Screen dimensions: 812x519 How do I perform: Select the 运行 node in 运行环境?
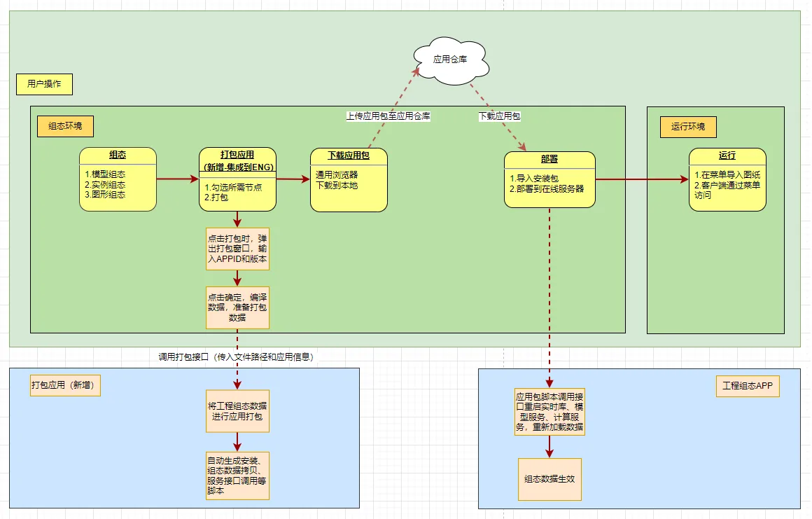tap(727, 179)
